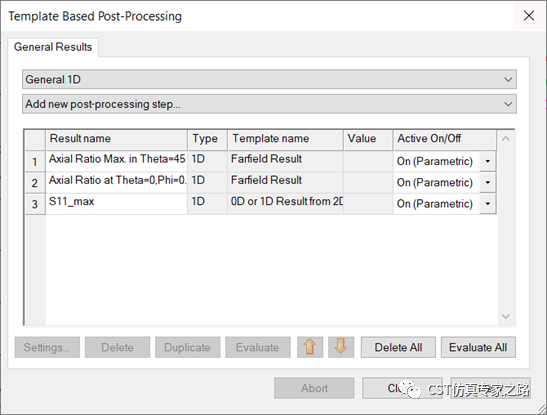Select row header number 2
547x415 pixels.
pos(35,183)
